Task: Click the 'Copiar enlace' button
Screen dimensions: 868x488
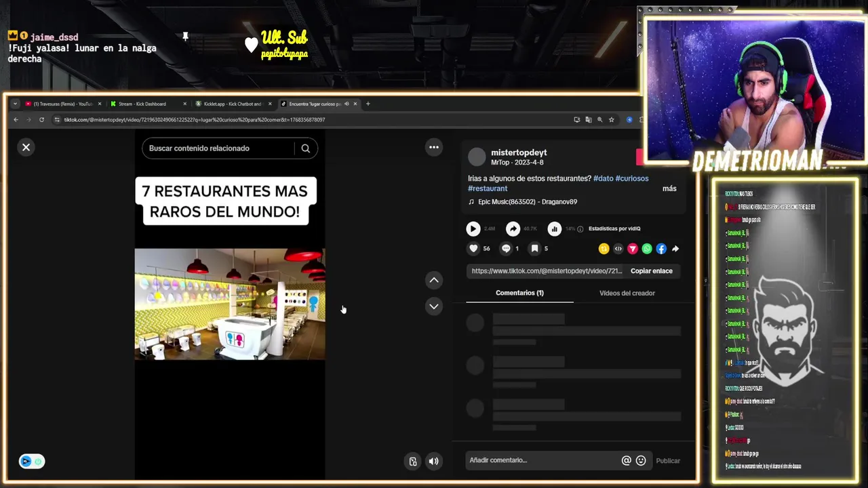Action: (x=652, y=271)
